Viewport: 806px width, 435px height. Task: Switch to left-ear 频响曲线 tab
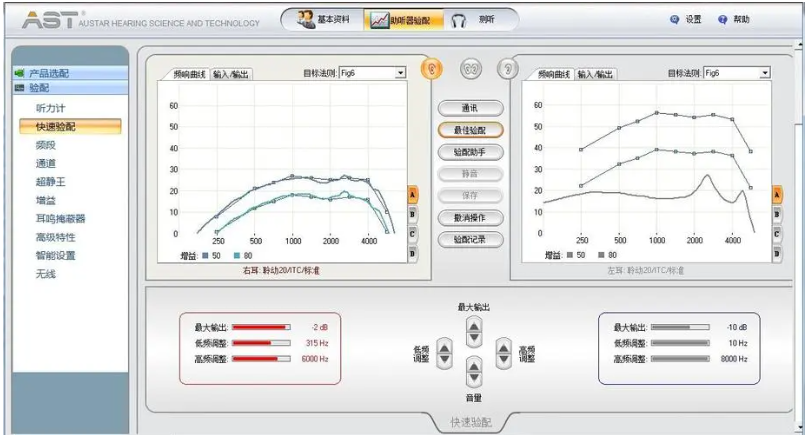554,75
